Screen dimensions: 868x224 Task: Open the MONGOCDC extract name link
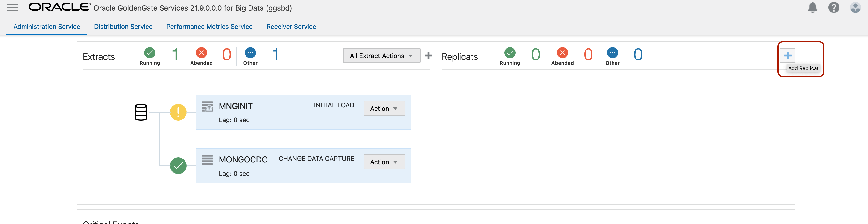pos(243,160)
